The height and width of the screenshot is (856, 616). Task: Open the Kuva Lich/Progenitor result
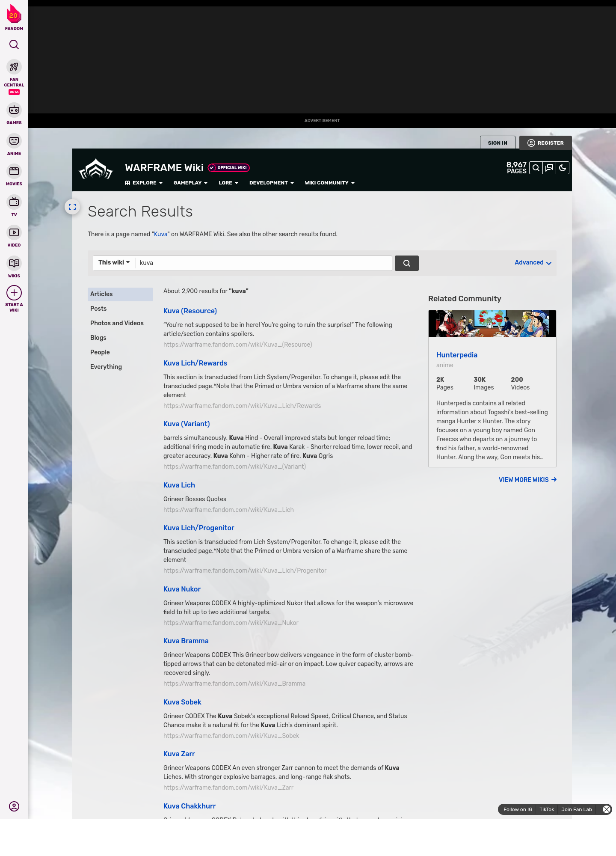(x=199, y=528)
